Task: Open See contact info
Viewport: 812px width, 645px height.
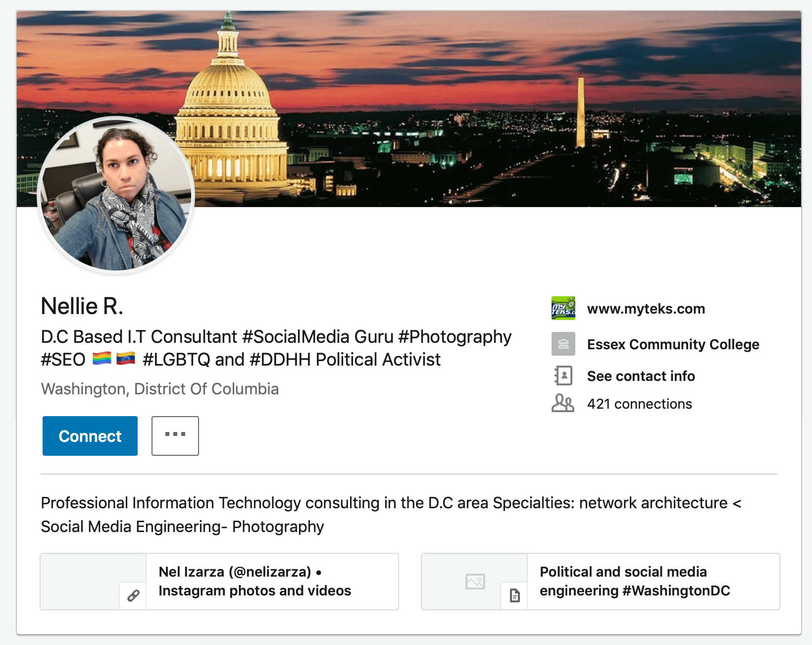Action: click(x=641, y=376)
